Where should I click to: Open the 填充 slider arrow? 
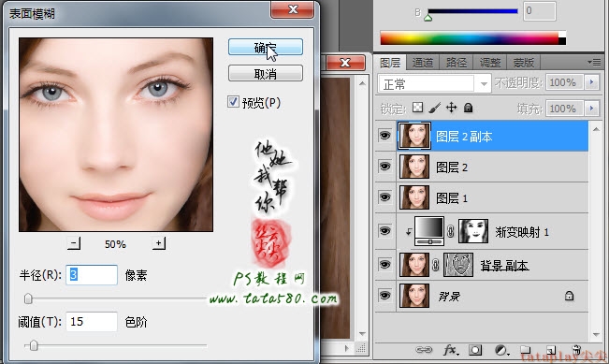point(592,109)
